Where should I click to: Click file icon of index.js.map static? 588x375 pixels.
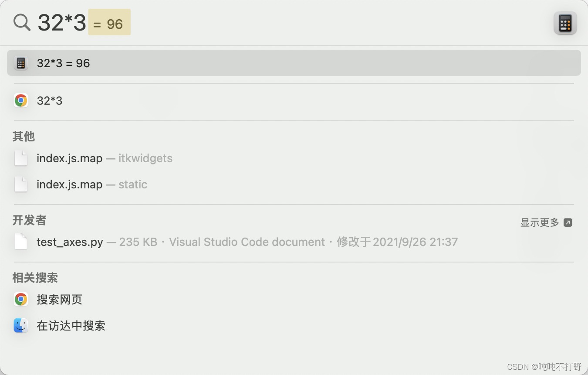coord(21,184)
